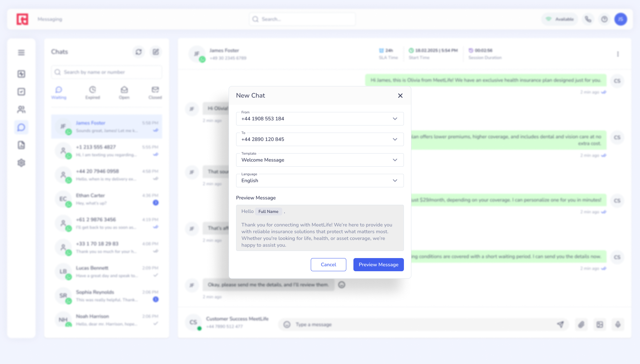This screenshot has height=364, width=640.
Task: Click the Full Name placeholder chip
Action: [x=268, y=212]
